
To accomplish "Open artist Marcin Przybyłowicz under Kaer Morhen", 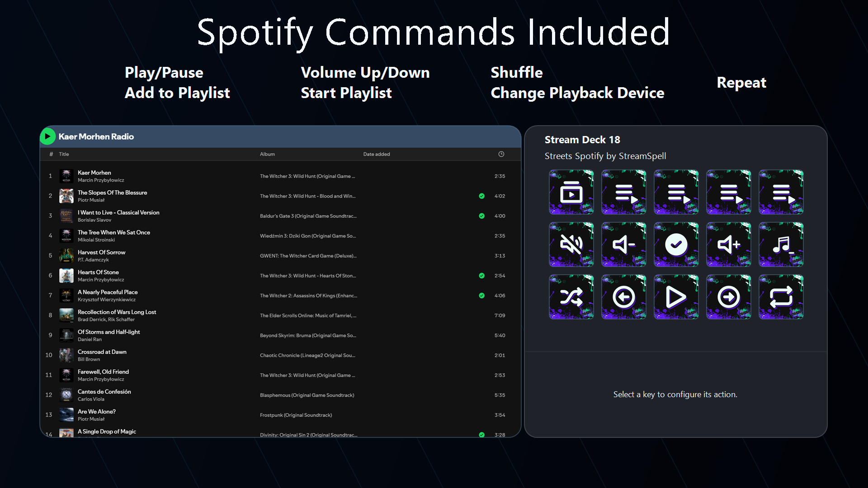I will 101,180.
